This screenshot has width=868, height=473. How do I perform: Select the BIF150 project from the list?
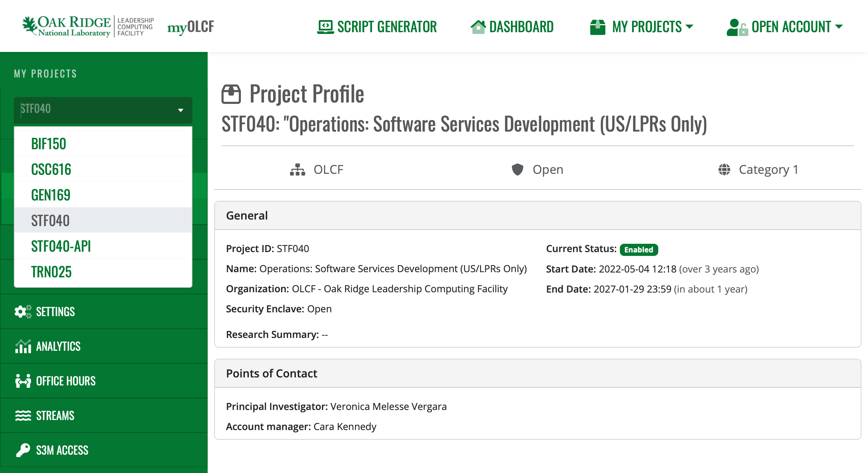tap(48, 143)
